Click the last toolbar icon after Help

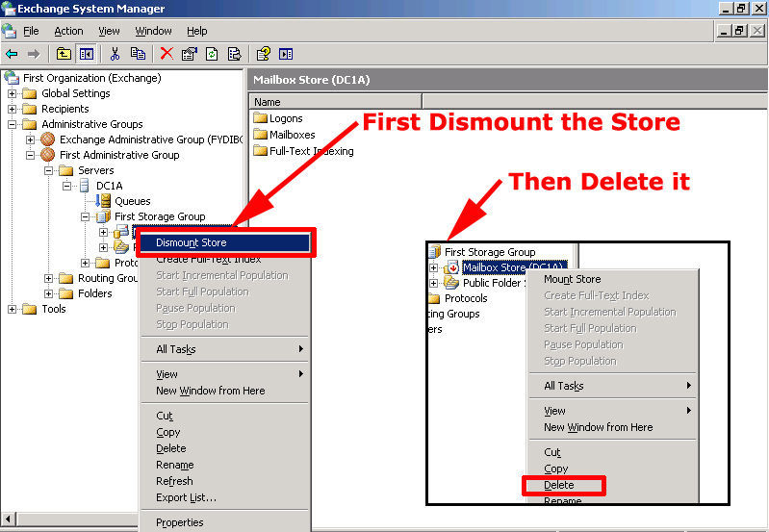[286, 54]
